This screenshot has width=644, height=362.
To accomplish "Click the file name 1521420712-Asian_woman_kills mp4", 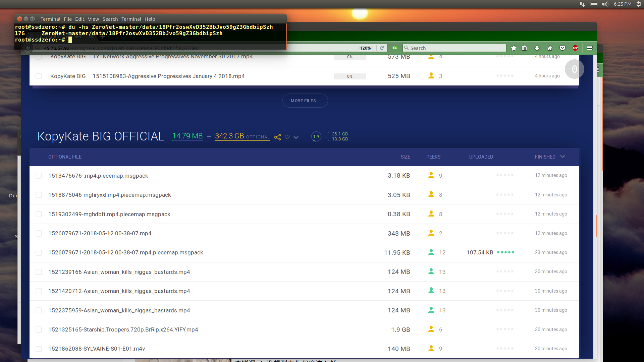I will [x=119, y=291].
